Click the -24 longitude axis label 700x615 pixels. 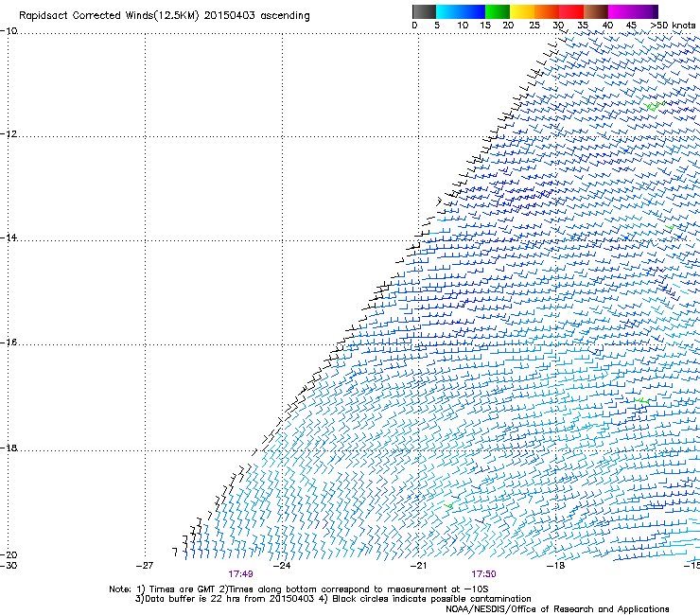click(x=282, y=566)
